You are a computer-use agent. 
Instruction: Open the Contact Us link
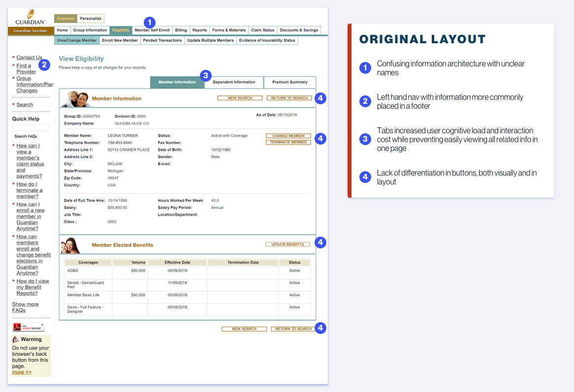click(x=29, y=58)
